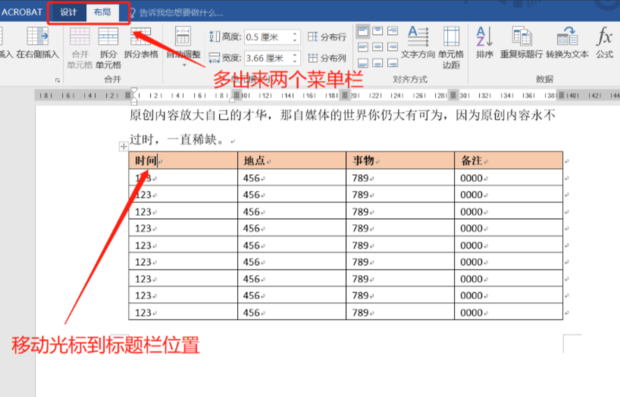The width and height of the screenshot is (620, 397).
Task: Click the 时间 header cell
Action: [x=183, y=161]
